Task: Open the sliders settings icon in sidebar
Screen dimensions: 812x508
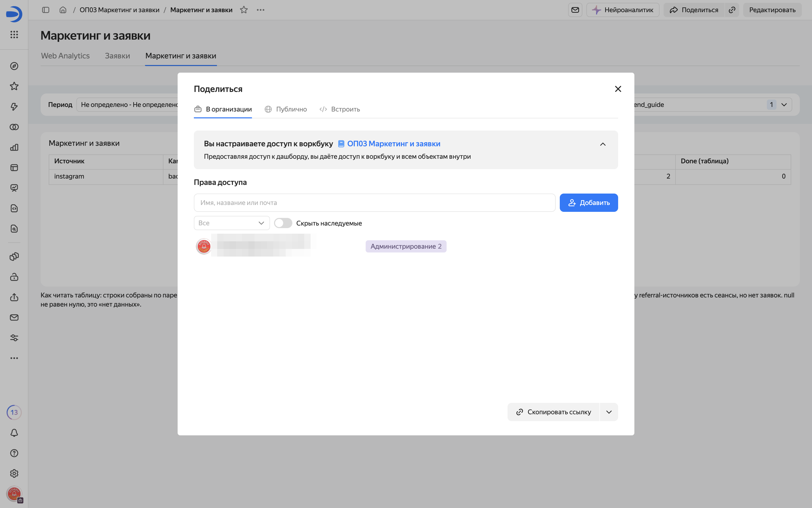Action: [x=14, y=338]
